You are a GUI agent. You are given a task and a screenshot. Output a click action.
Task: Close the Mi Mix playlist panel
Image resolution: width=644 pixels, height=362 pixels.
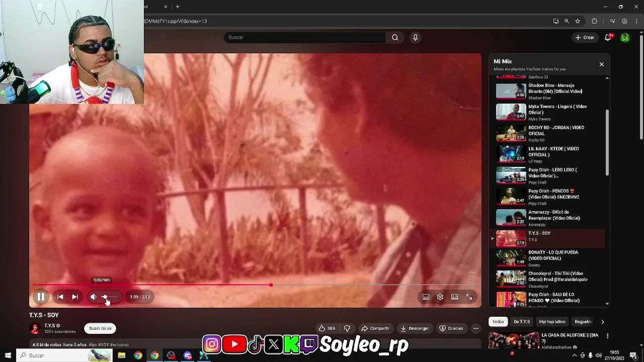[x=601, y=64]
